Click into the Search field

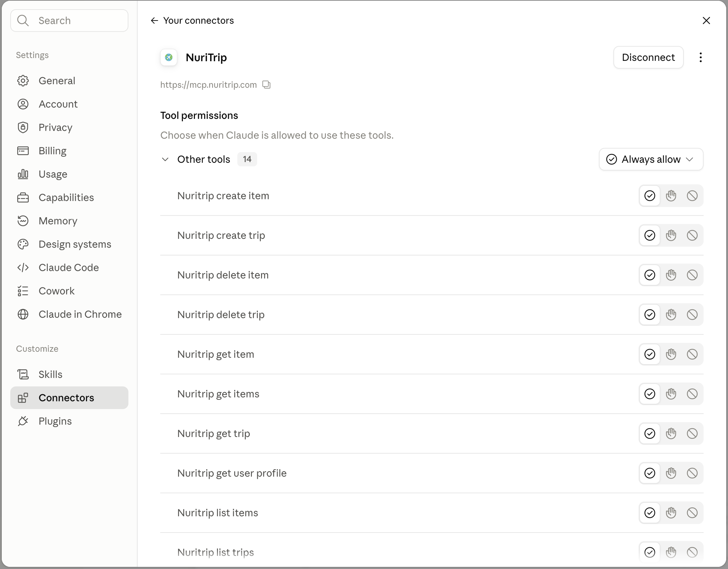[x=69, y=21]
